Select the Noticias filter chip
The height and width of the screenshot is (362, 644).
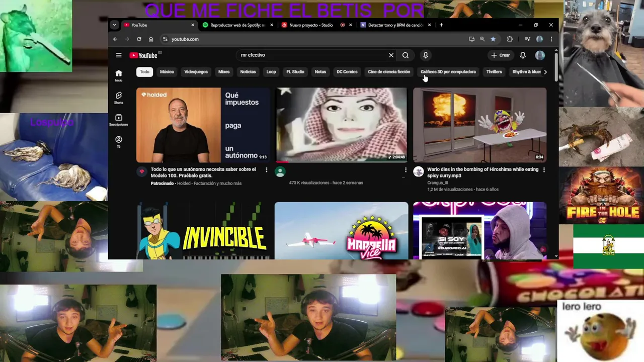(x=248, y=72)
